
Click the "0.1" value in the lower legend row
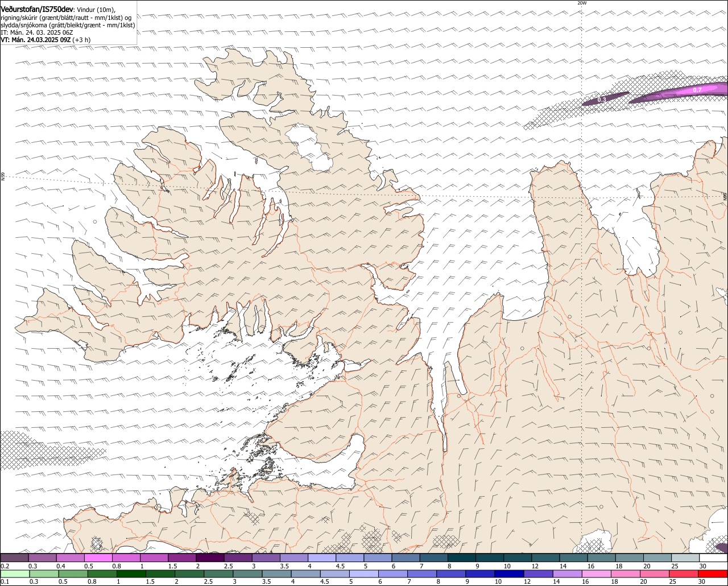click(x=6, y=581)
